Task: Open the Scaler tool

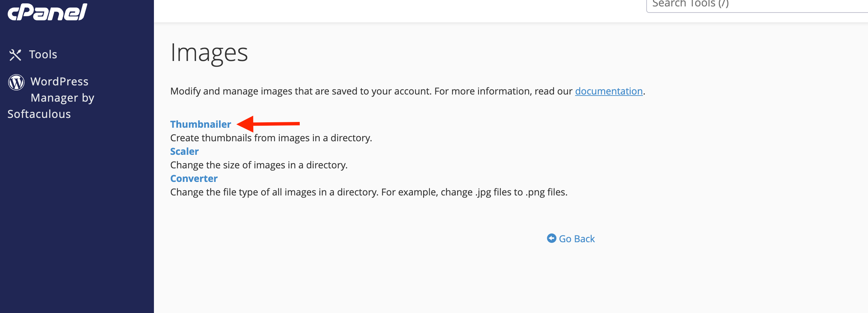Action: (x=184, y=151)
